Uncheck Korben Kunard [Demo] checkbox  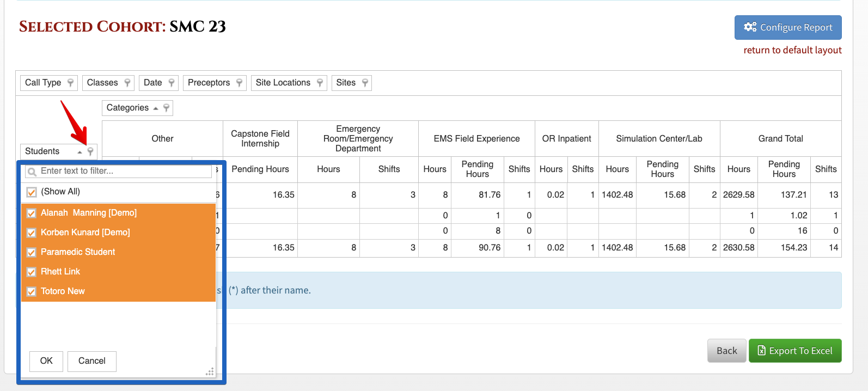coord(32,233)
